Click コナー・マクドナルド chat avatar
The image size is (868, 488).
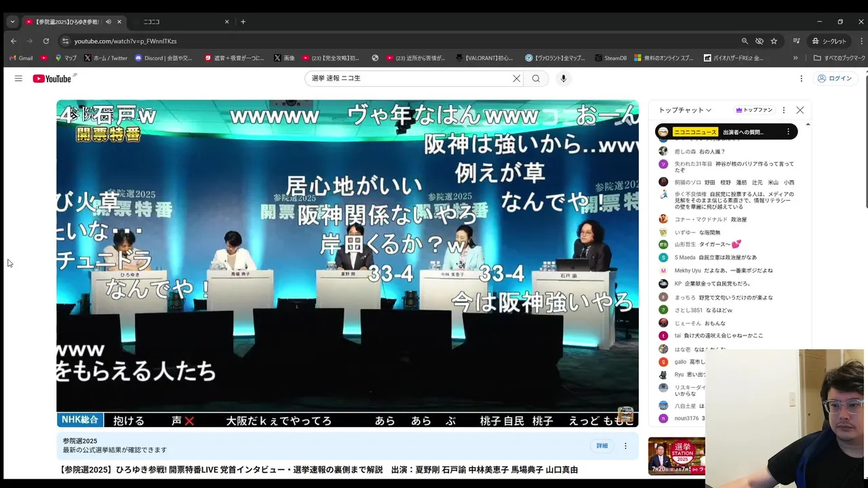click(x=663, y=219)
